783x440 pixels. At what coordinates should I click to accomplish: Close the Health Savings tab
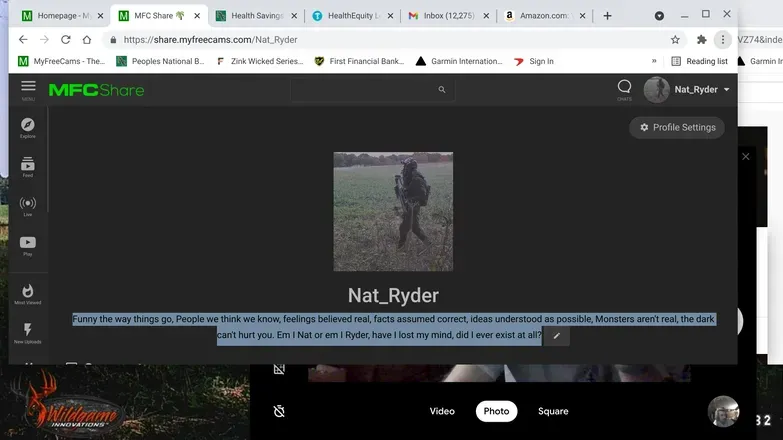pyautogui.click(x=294, y=16)
